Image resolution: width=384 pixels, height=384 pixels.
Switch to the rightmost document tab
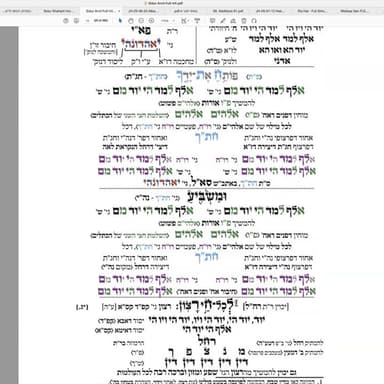click(354, 11)
